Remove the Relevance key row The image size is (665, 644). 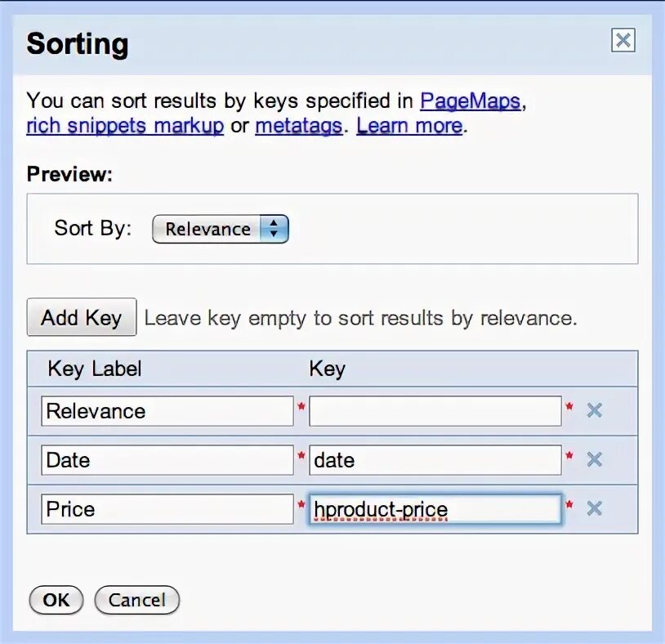coord(594,410)
